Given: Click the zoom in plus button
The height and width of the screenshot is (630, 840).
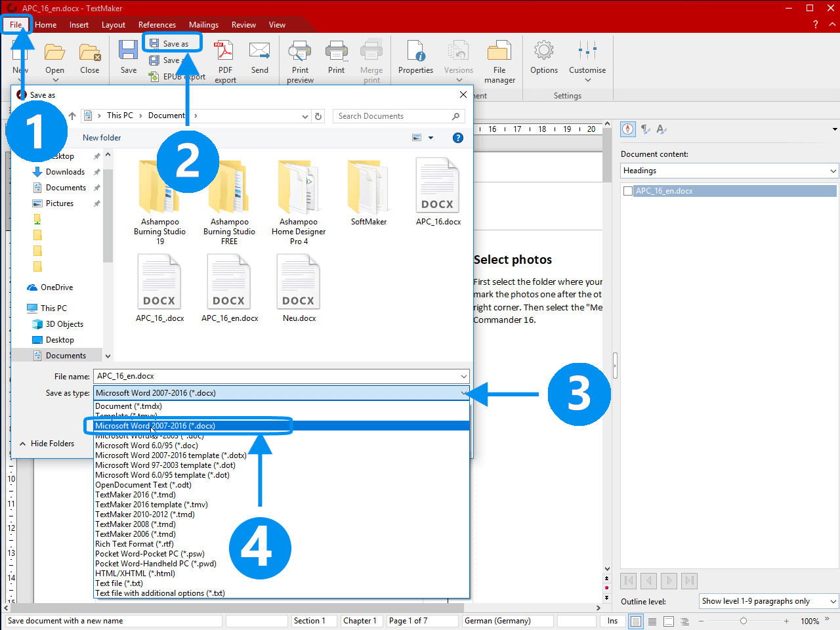Looking at the screenshot, I should [x=786, y=621].
